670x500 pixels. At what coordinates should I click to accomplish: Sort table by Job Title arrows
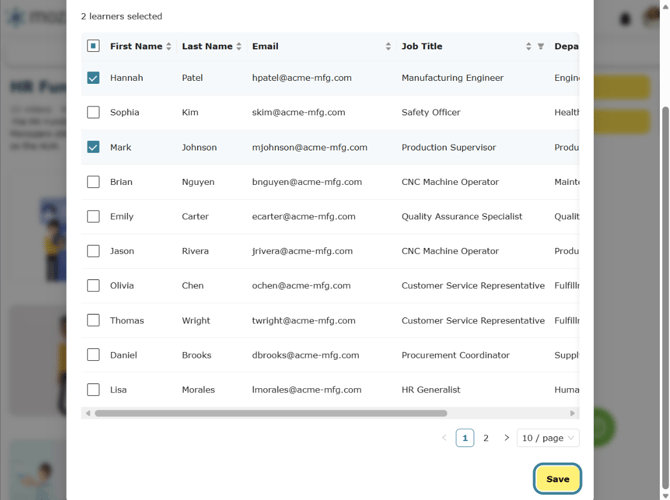[529, 46]
